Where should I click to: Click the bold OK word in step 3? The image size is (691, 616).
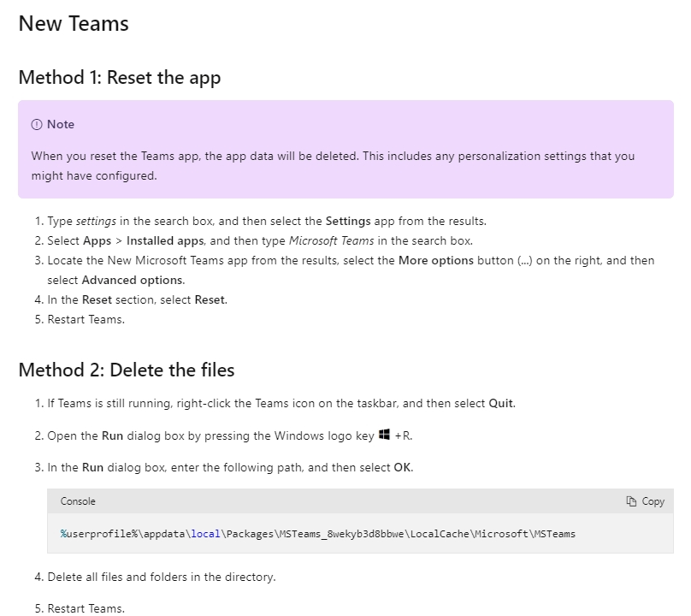tap(402, 467)
